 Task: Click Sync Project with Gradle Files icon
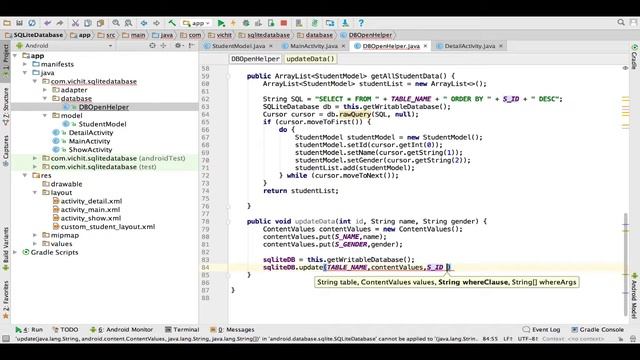click(315, 23)
